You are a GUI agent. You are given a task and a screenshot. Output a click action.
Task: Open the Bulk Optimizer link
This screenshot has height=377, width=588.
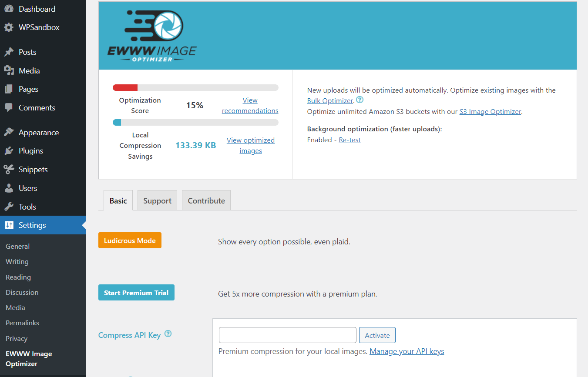pyautogui.click(x=330, y=100)
